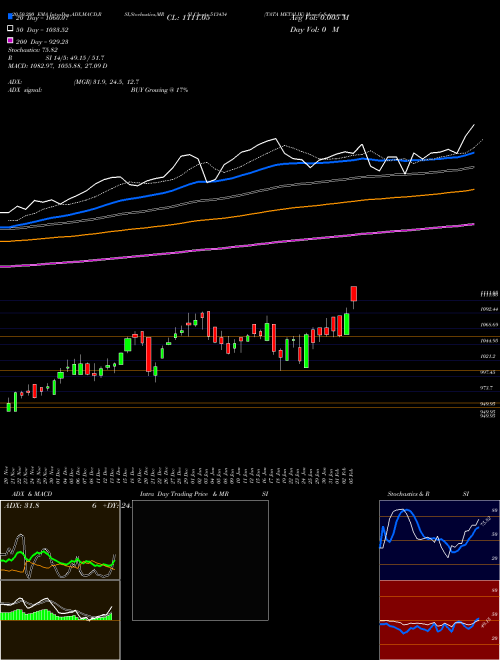Click the 973.7 price axis label
Image resolution: width=500 pixels, height=660 pixels.
(488, 388)
